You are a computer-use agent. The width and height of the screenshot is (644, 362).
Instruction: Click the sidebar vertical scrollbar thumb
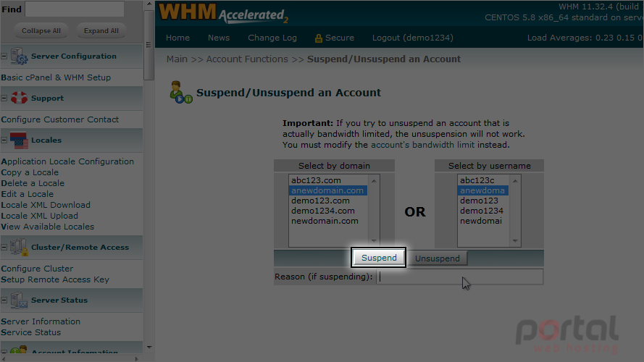point(149,45)
